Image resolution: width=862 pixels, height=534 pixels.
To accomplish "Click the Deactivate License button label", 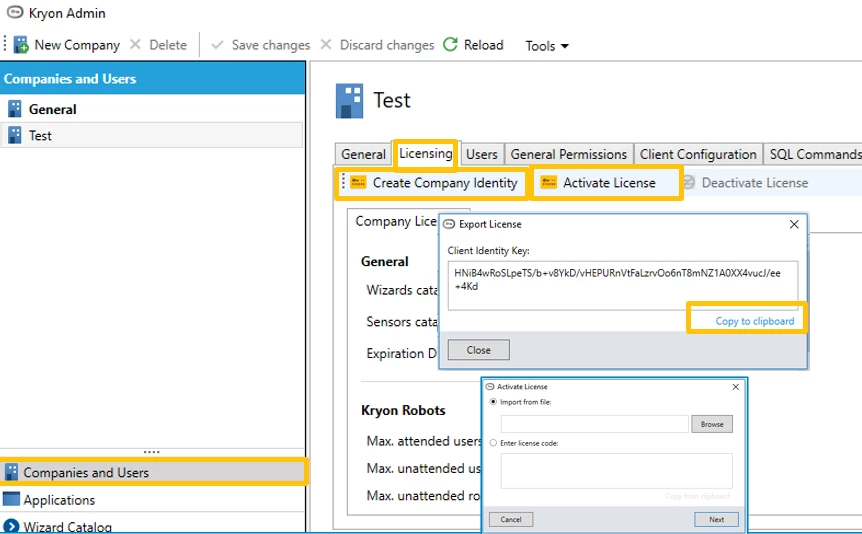I will coord(754,183).
